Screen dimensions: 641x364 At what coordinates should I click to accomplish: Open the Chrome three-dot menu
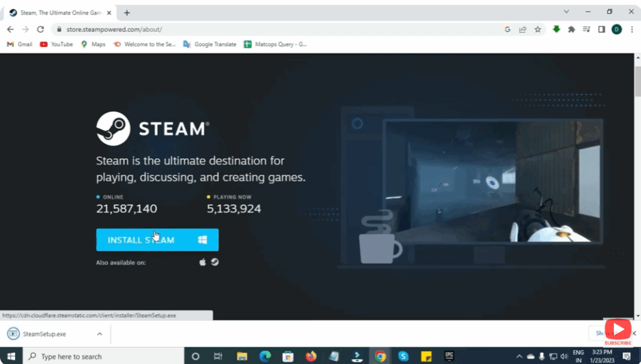point(633,29)
